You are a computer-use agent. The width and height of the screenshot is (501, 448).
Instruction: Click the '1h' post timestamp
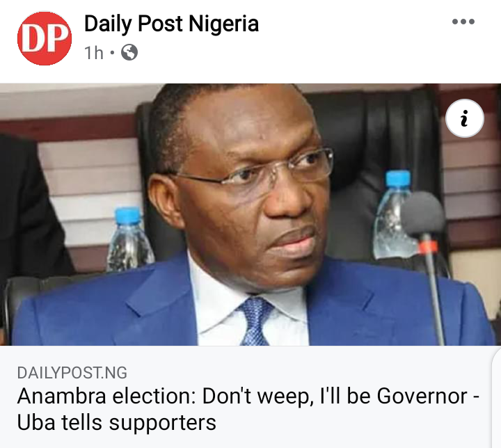[94, 53]
